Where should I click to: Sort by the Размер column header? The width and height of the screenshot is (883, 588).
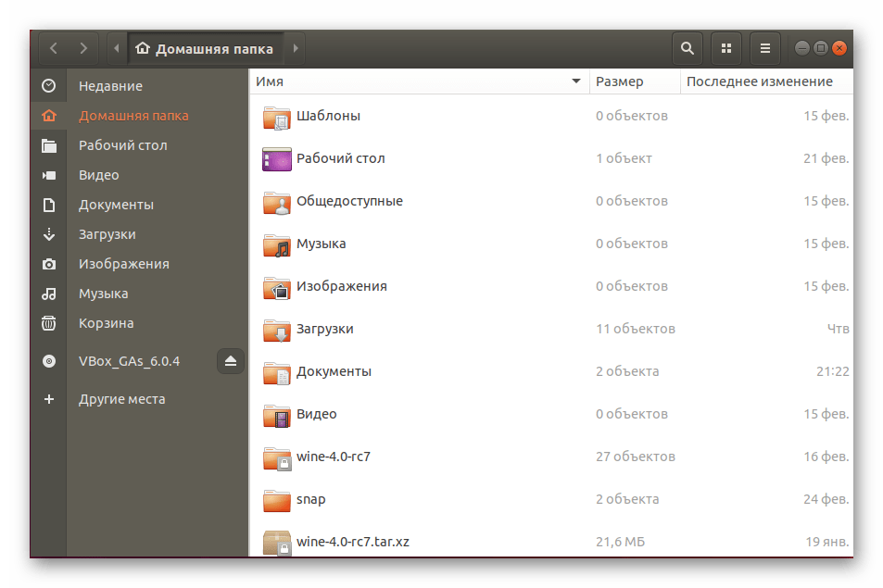coord(619,81)
